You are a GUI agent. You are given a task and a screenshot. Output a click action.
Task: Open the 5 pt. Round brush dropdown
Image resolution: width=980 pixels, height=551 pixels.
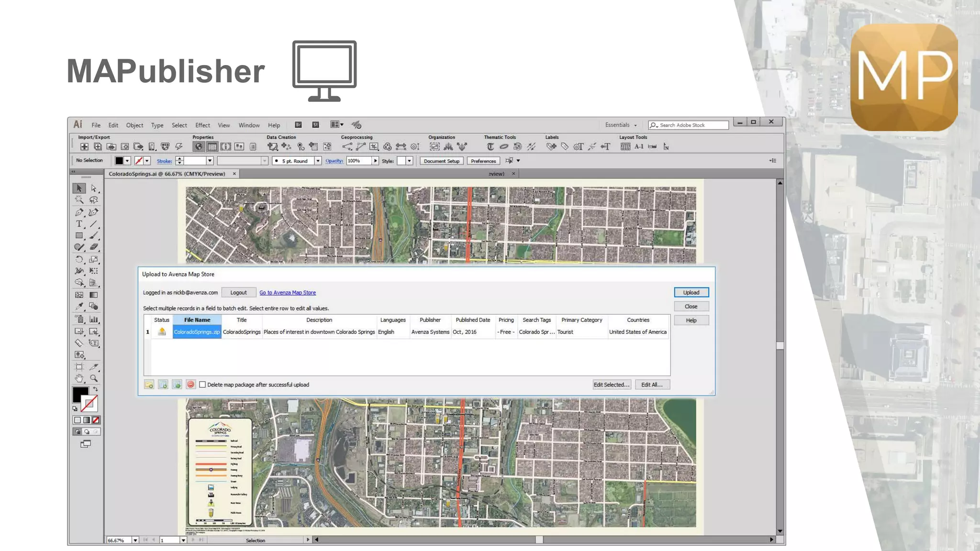(317, 161)
